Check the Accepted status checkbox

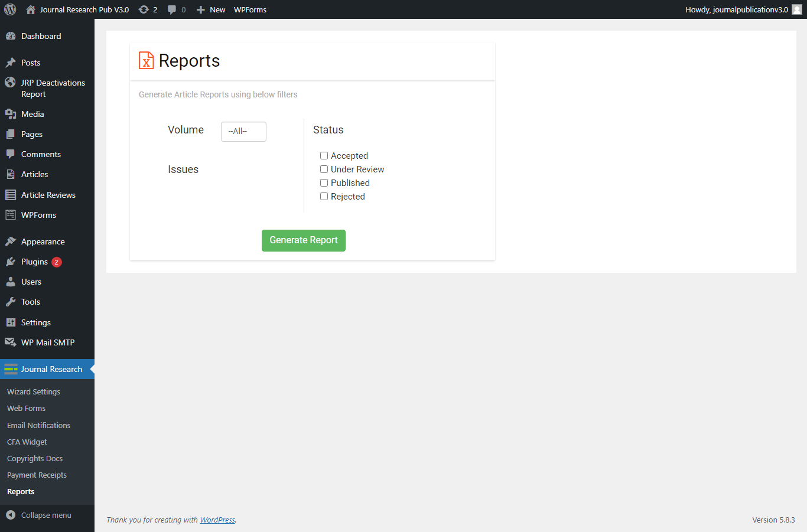coord(324,156)
